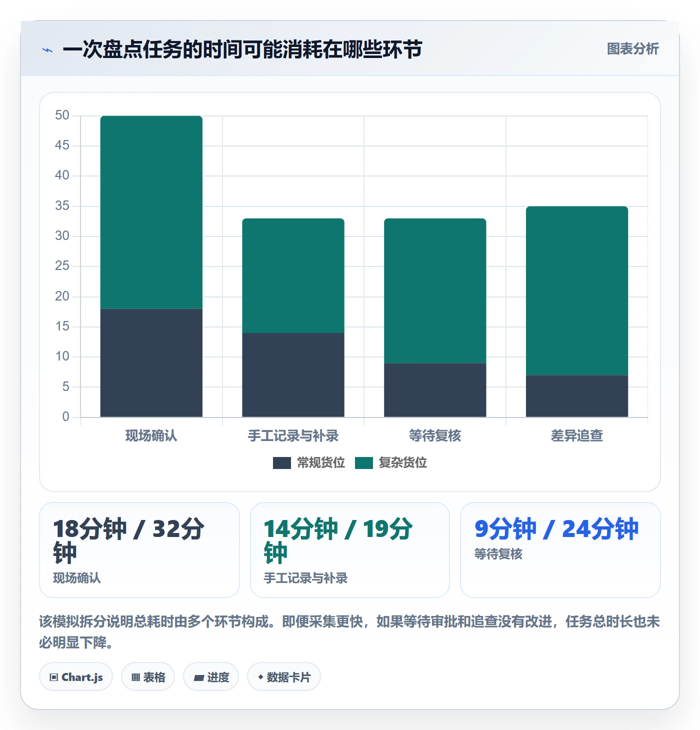The height and width of the screenshot is (730, 700).
Task: Click the 差异追查 x-axis label
Action: tap(577, 436)
